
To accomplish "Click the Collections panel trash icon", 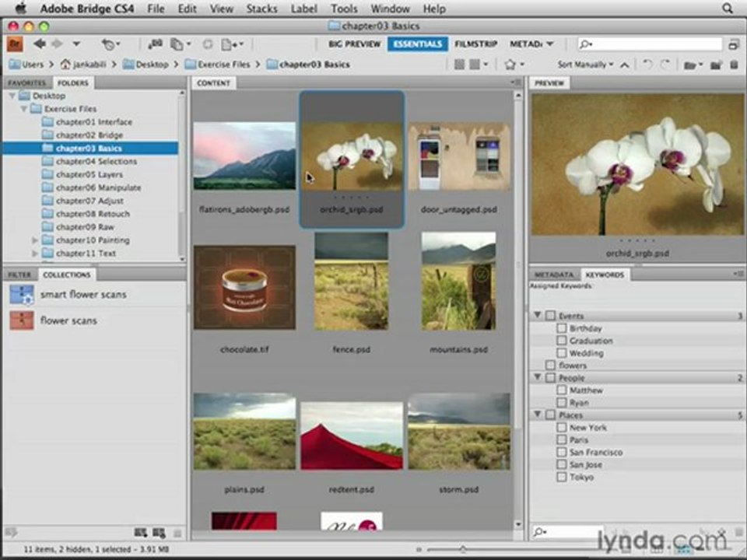I will (177, 534).
